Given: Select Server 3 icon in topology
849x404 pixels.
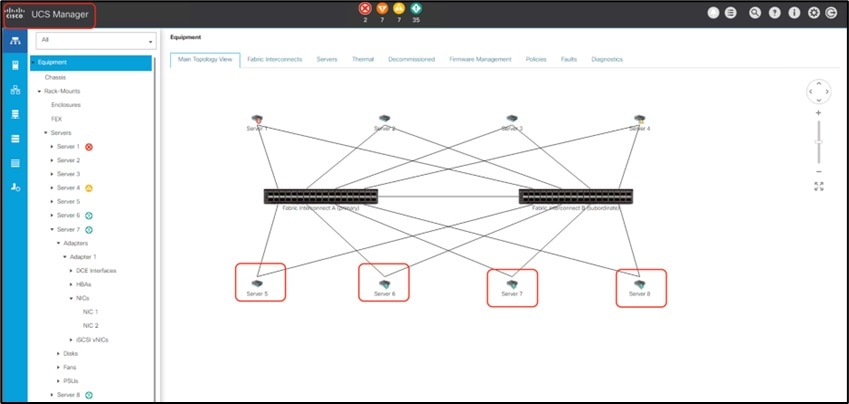Looking at the screenshot, I should [512, 118].
